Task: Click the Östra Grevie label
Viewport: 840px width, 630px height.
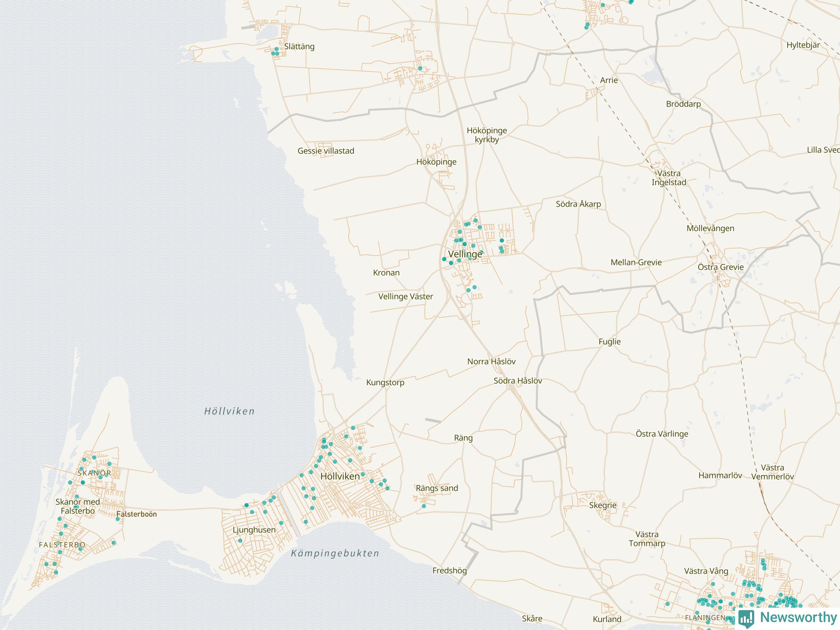Action: click(x=720, y=267)
